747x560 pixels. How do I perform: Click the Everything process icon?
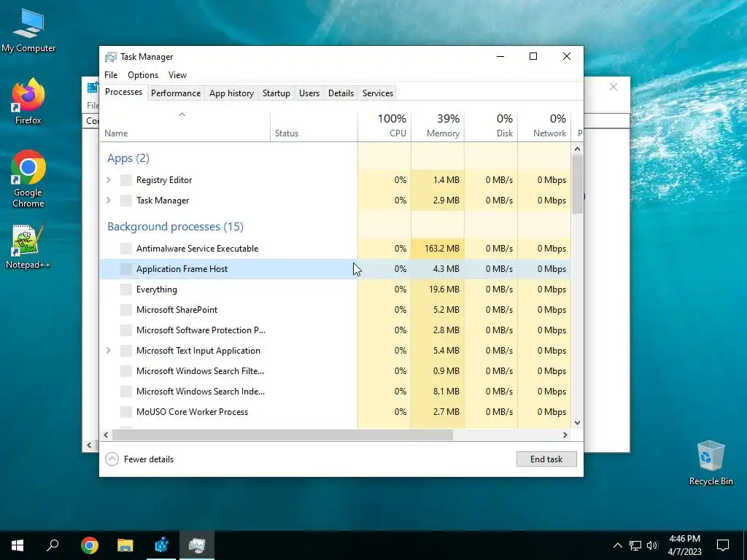coord(125,289)
